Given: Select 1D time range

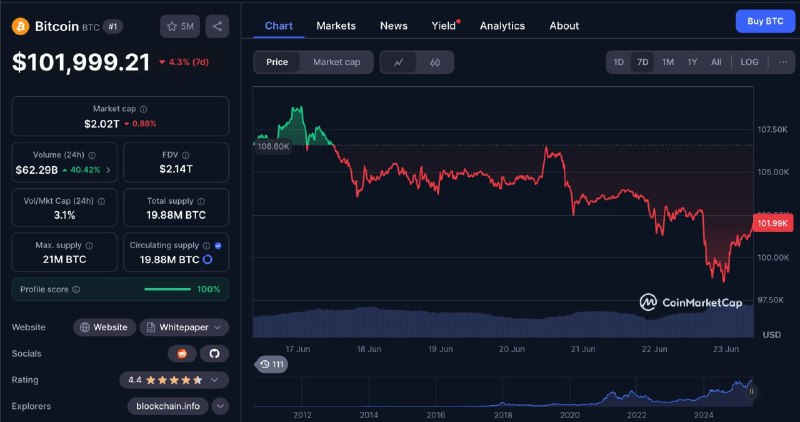Looking at the screenshot, I should pos(618,62).
